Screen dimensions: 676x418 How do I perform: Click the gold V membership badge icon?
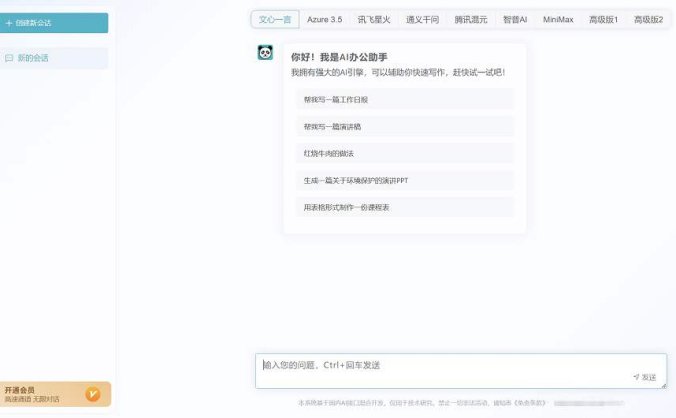(93, 394)
